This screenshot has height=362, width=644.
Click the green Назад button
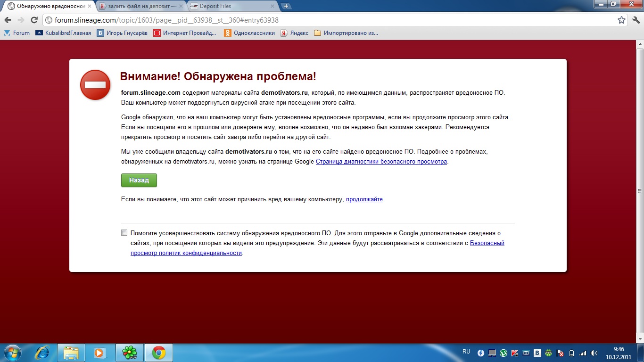(139, 180)
